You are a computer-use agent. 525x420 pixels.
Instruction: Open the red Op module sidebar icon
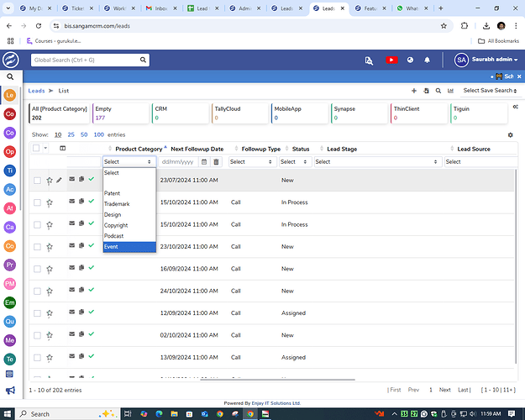[x=10, y=152]
